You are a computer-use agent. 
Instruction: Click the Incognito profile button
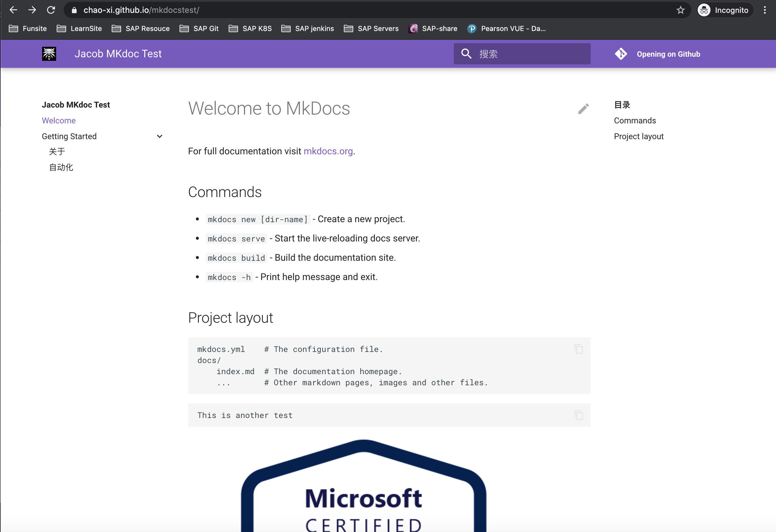click(724, 10)
